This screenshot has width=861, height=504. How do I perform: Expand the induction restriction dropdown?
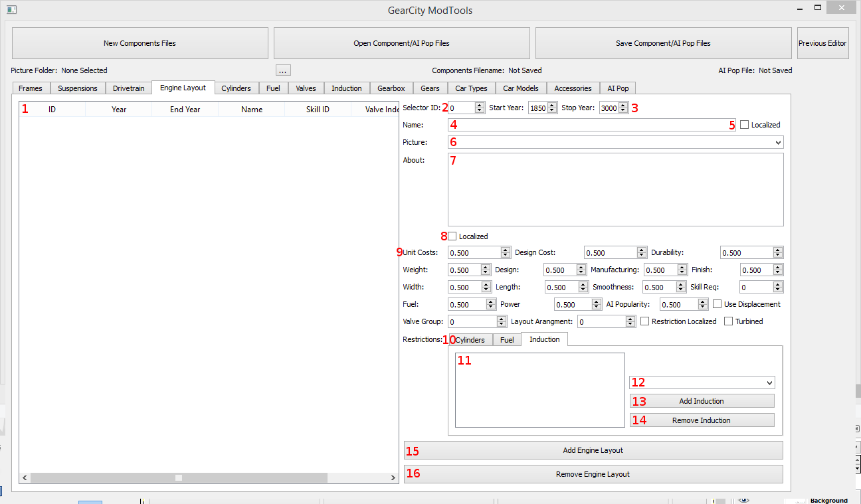[x=769, y=383]
